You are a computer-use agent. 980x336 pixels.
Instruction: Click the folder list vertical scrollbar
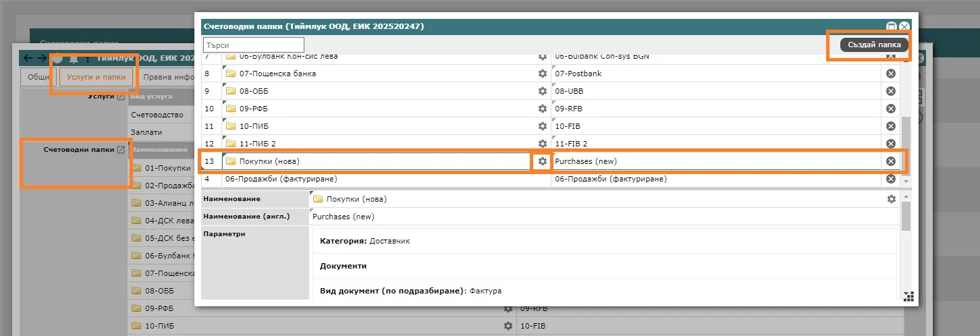click(906, 142)
